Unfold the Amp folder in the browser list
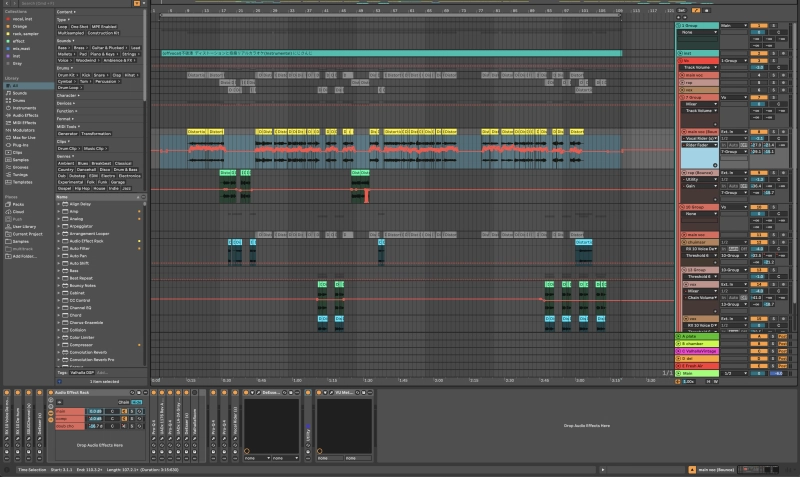Viewport: 800px width, 477px height. click(x=58, y=213)
